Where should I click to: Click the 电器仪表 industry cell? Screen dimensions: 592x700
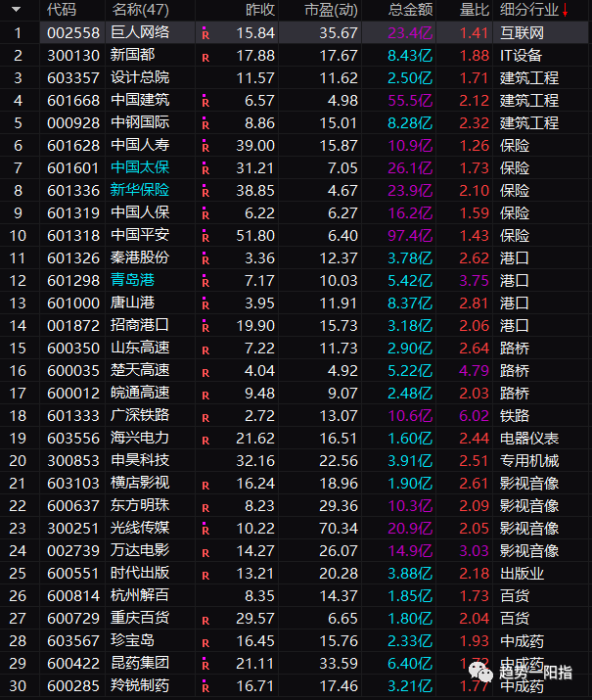(529, 438)
